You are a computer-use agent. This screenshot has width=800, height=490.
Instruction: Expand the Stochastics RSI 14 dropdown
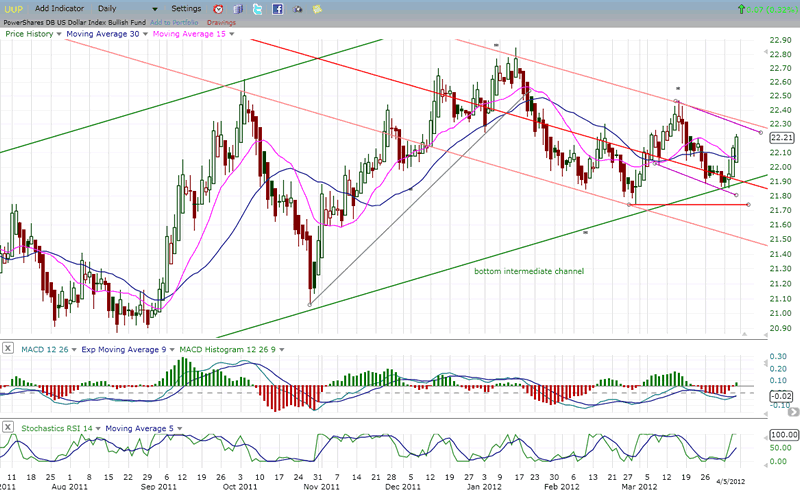(x=98, y=429)
